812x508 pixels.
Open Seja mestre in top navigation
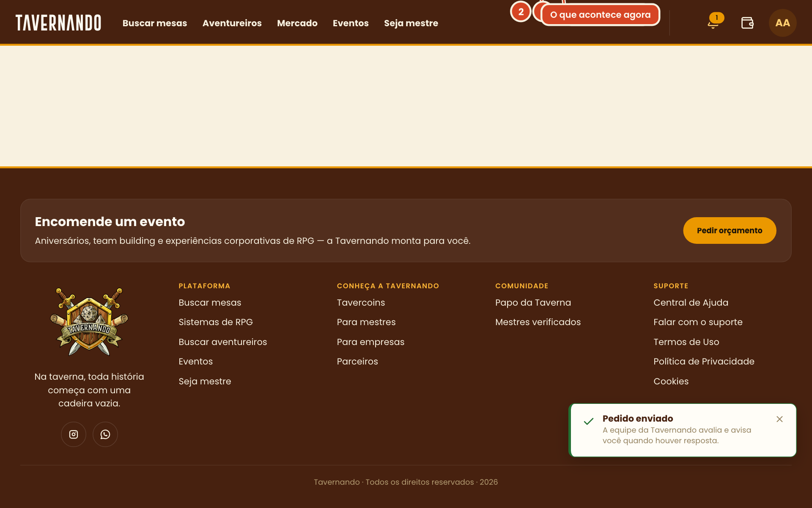click(411, 23)
